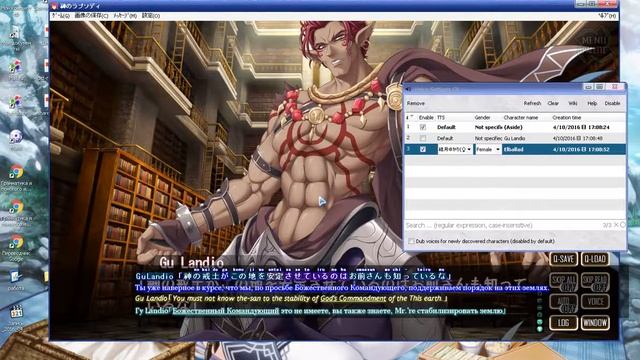Select the Gu Landio character name cell
The height and width of the screenshot is (360, 640).
(514, 138)
